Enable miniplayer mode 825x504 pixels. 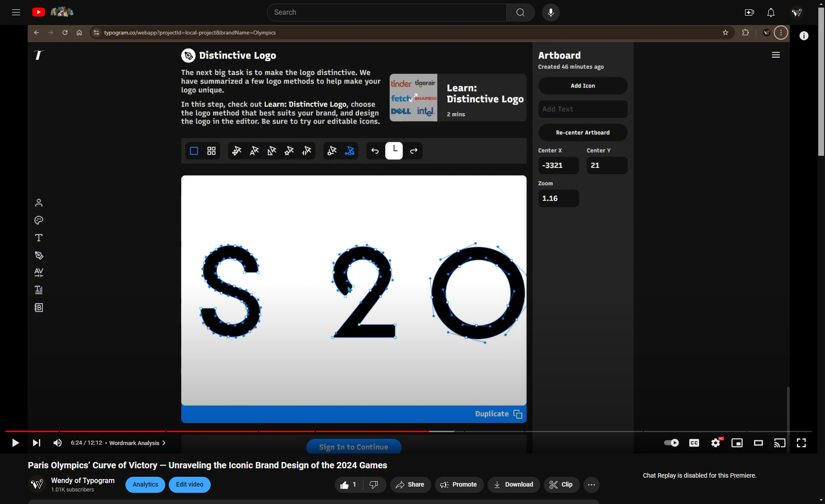click(737, 443)
